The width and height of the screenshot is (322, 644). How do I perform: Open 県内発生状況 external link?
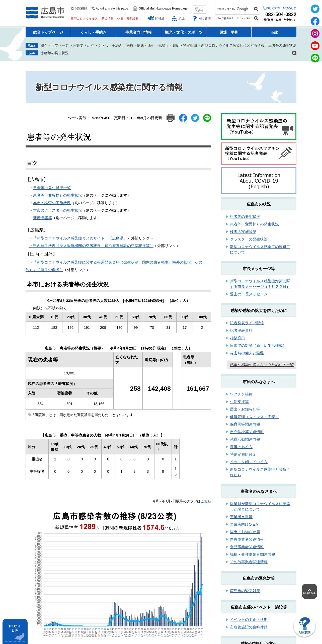(x=91, y=246)
